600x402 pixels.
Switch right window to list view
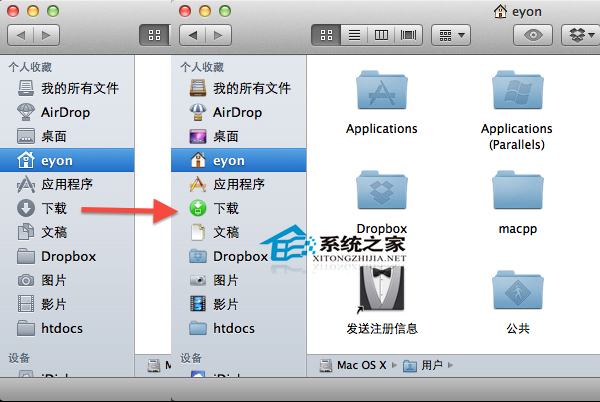click(354, 36)
